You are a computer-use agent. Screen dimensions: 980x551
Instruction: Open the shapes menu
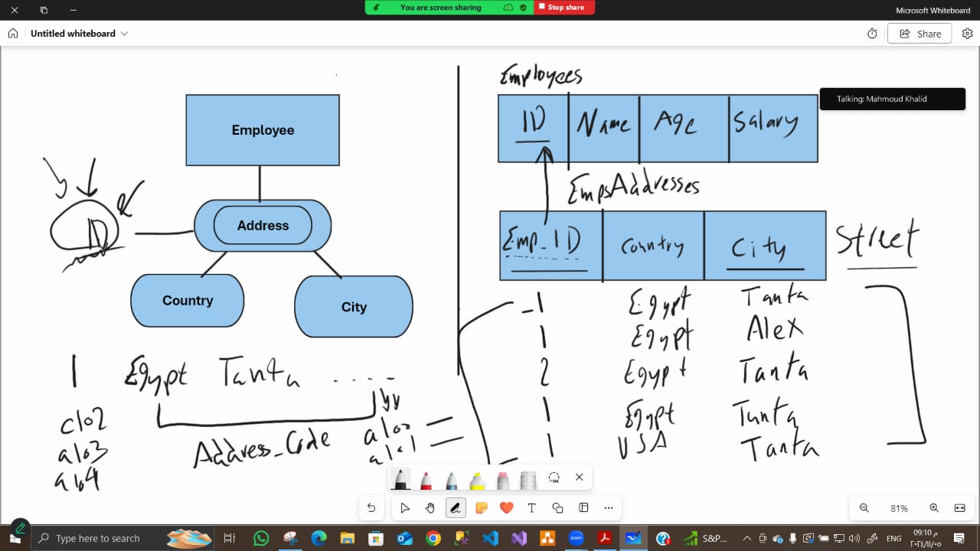[x=557, y=507]
